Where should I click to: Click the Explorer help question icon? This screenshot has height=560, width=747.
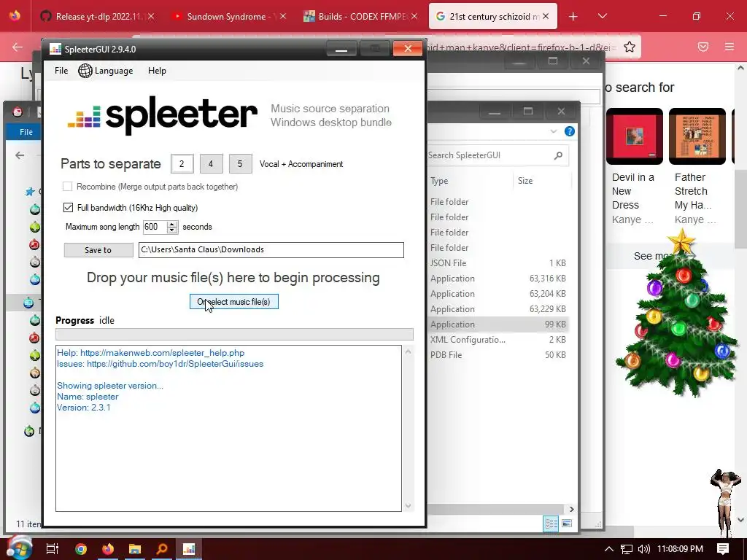tap(570, 131)
